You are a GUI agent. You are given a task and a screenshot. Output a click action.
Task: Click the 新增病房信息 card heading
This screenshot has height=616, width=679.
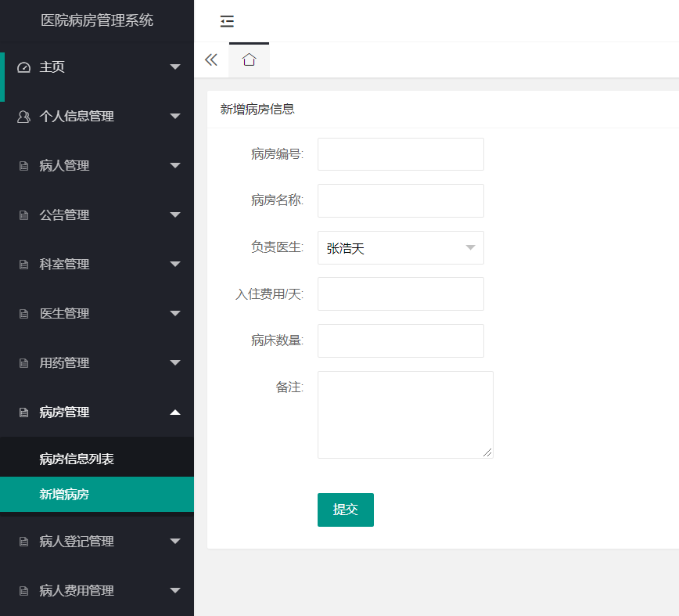[257, 109]
